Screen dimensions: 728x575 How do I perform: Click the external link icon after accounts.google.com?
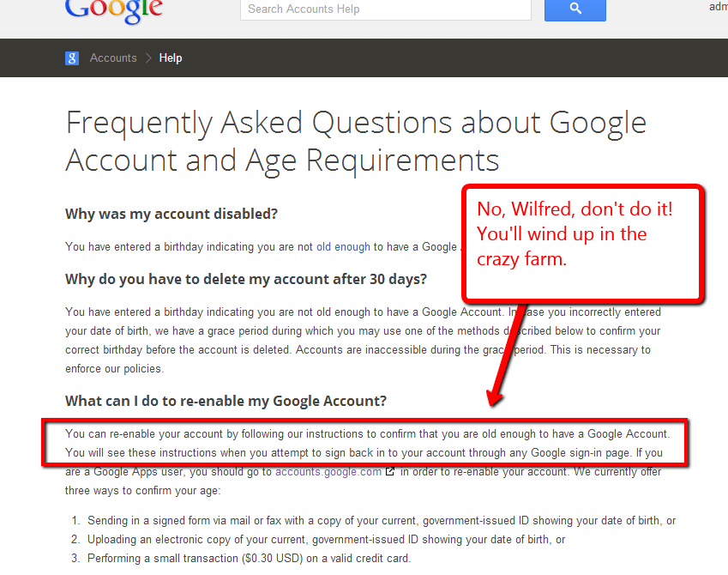point(390,471)
